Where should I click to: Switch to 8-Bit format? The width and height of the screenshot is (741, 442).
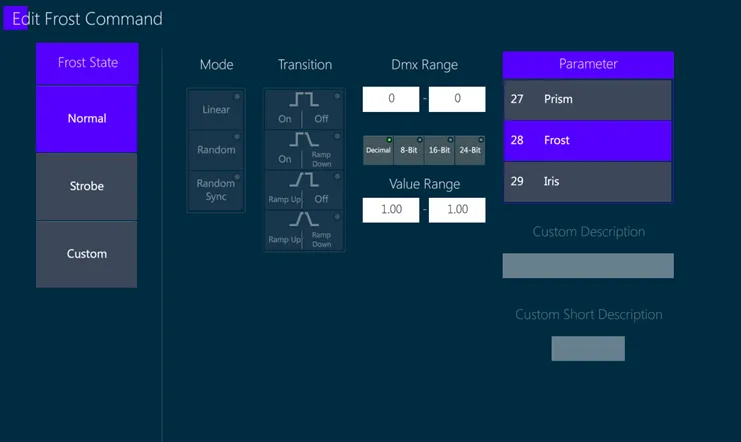pyautogui.click(x=409, y=150)
